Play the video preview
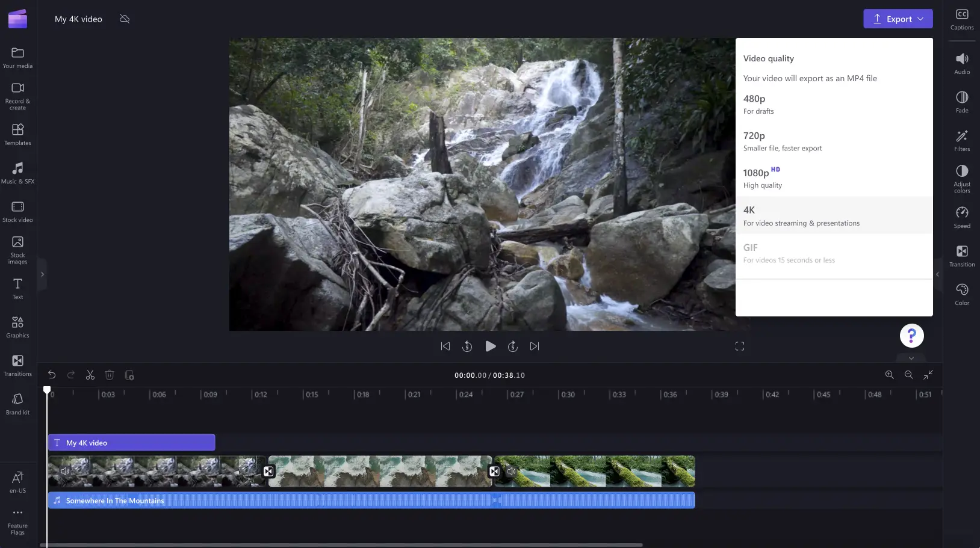The image size is (980, 548). (491, 346)
